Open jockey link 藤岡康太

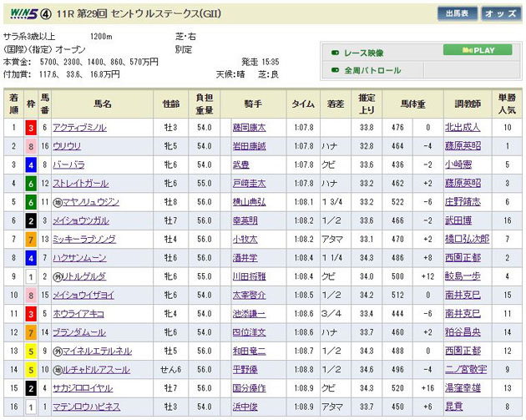click(249, 128)
